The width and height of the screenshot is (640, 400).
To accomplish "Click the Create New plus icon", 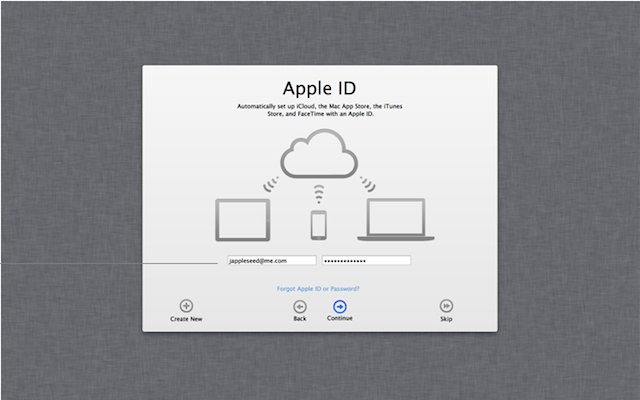I will [x=186, y=306].
